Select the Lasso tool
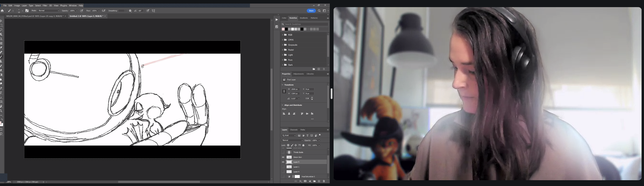The width and height of the screenshot is (644, 186). pyautogui.click(x=1, y=30)
